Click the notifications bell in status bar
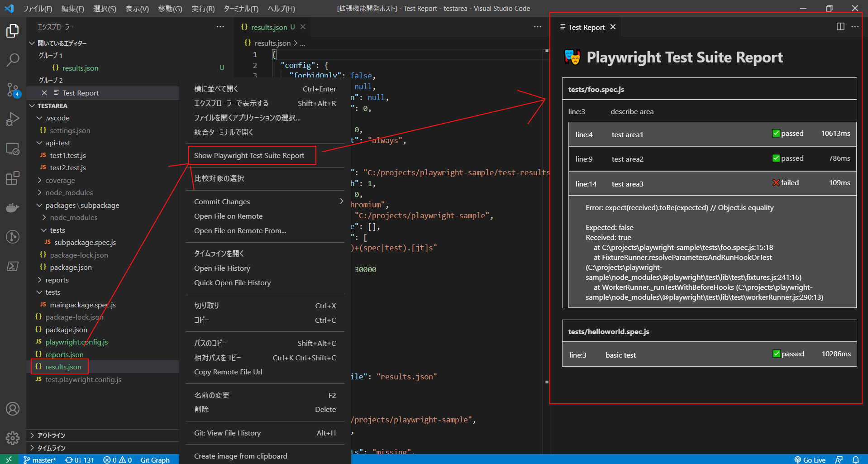Screen dimensions: 868x464 coord(855,459)
